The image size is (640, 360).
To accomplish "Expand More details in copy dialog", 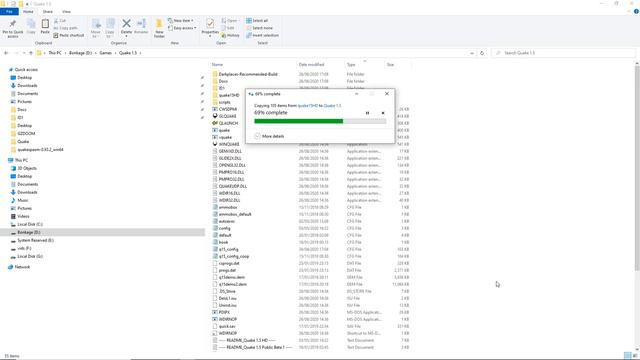I will point(269,136).
